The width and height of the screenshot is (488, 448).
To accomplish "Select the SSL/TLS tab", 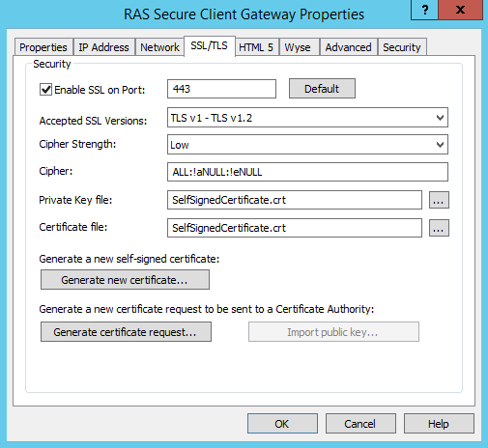I will 210,46.
